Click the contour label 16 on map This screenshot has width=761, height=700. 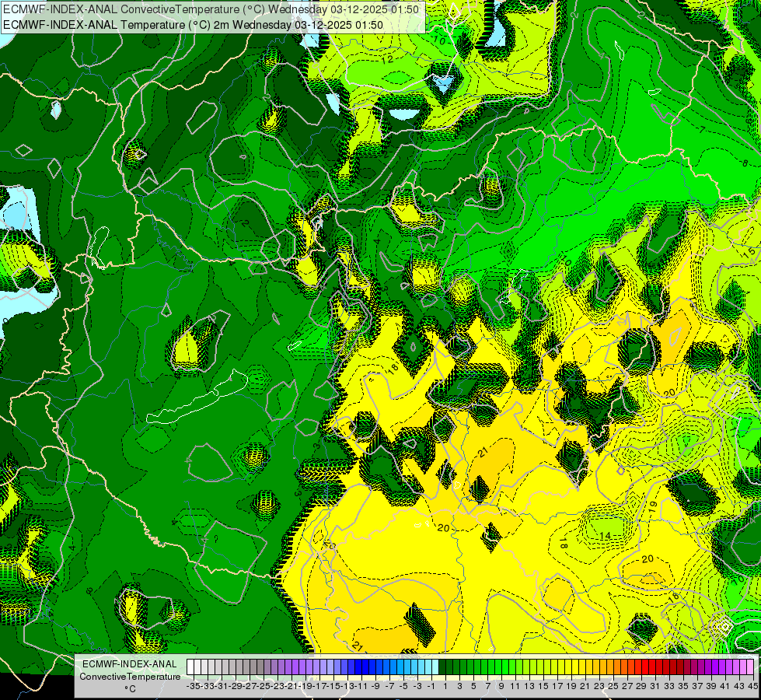674,598
